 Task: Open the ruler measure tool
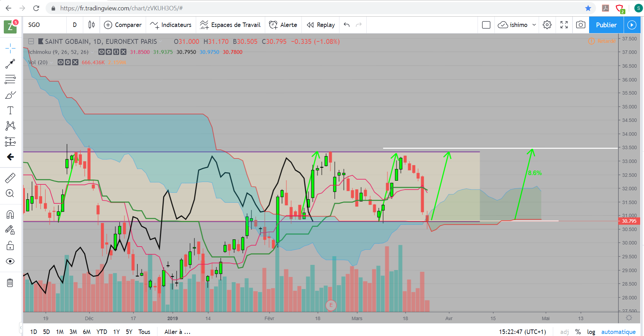coord(10,178)
